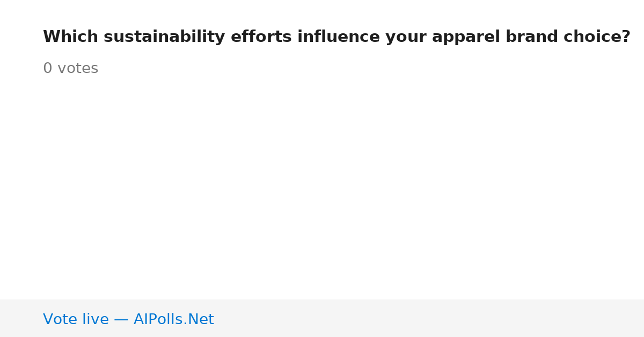Click the word influence in the heading
Viewport: 644px width, 337px height.
339,37
